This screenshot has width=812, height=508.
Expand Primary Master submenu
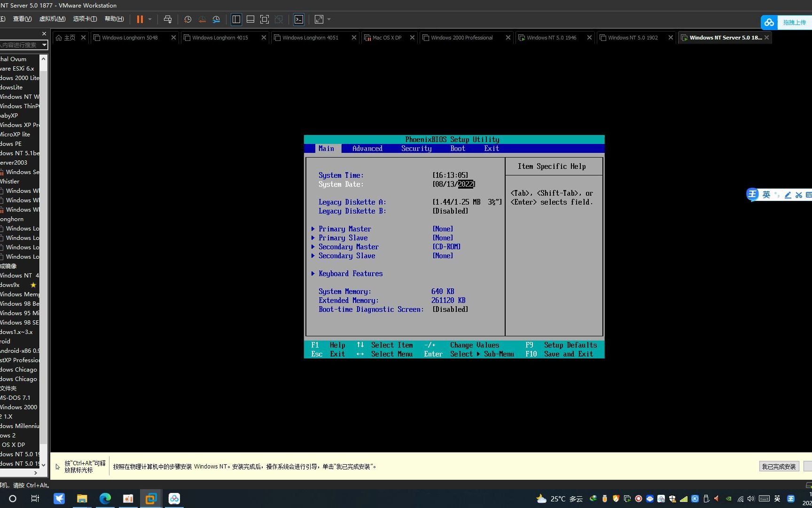click(344, 229)
